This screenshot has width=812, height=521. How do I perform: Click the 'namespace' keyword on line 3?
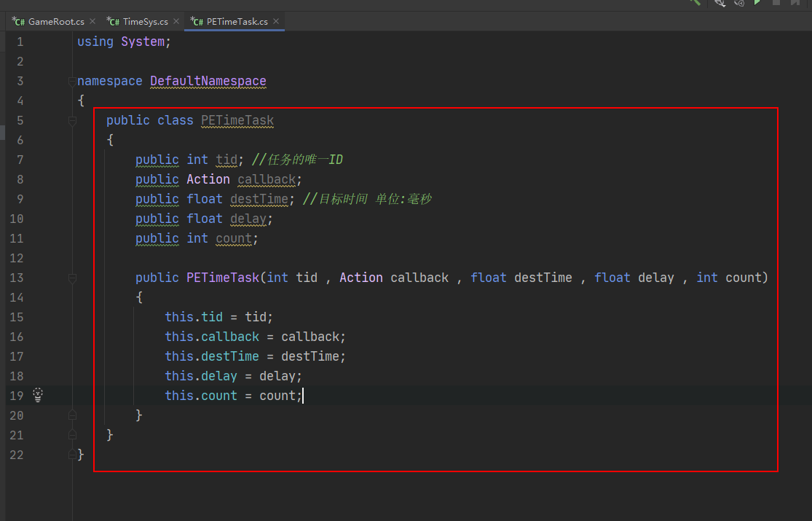point(110,81)
